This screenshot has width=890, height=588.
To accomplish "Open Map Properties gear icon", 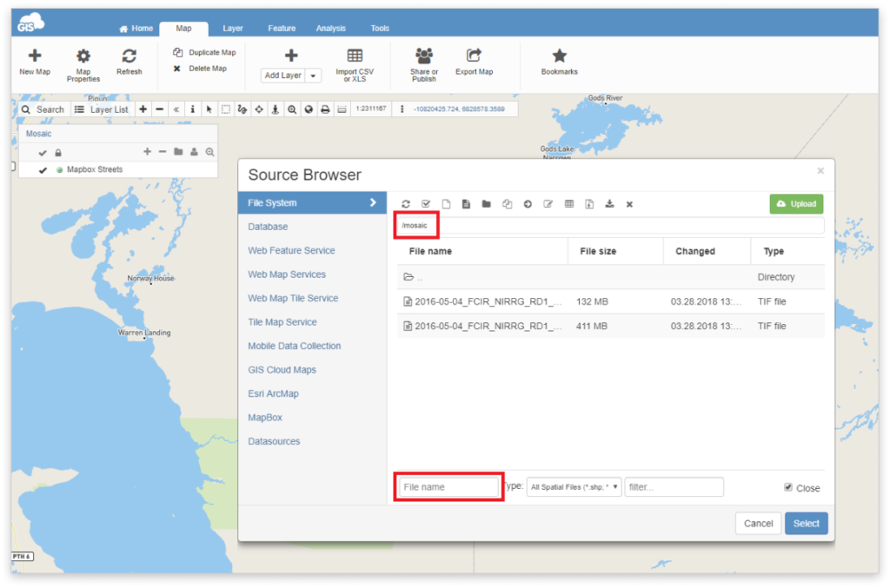I will (83, 56).
